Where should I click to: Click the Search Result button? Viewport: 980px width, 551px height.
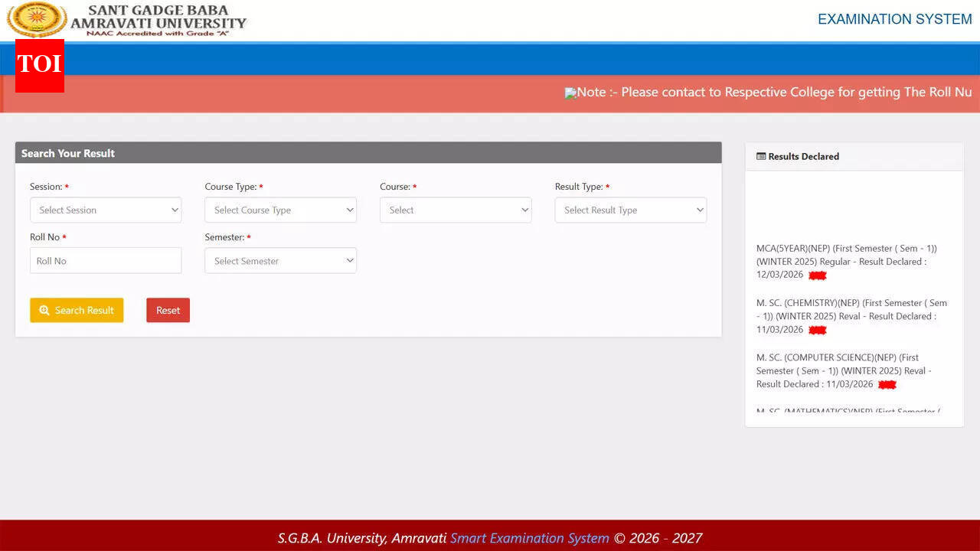77,310
